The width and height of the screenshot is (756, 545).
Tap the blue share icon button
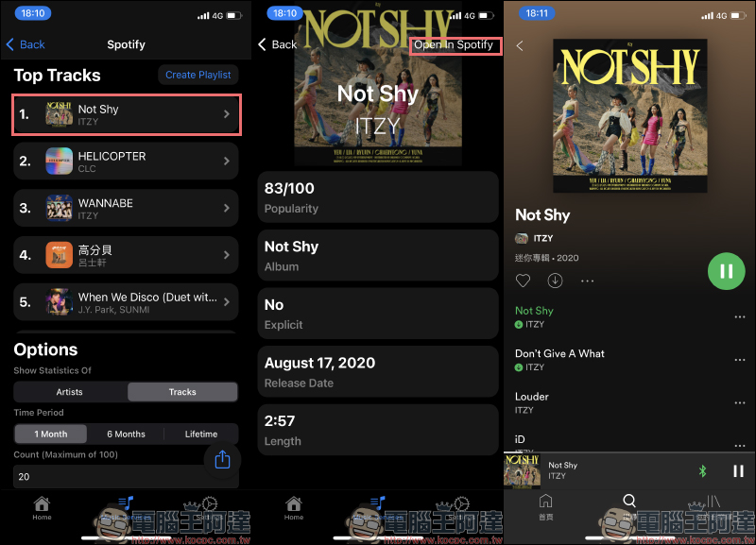[222, 459]
